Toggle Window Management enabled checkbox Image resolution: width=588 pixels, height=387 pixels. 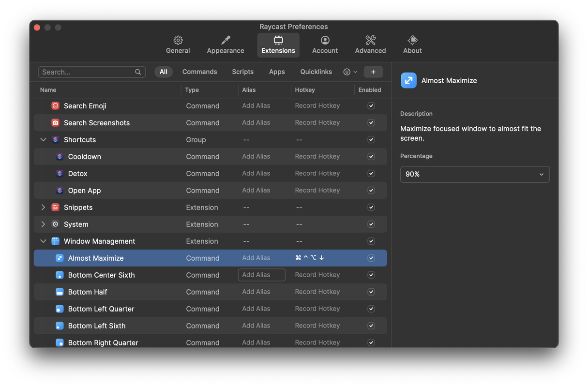pos(371,241)
